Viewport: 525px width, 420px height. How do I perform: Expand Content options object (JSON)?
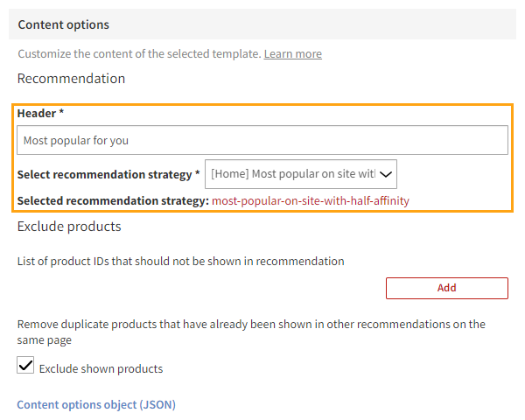96,404
